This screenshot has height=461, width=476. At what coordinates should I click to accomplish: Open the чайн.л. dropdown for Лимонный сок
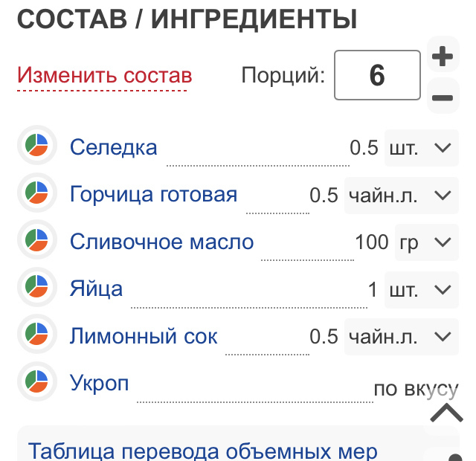[x=402, y=337]
